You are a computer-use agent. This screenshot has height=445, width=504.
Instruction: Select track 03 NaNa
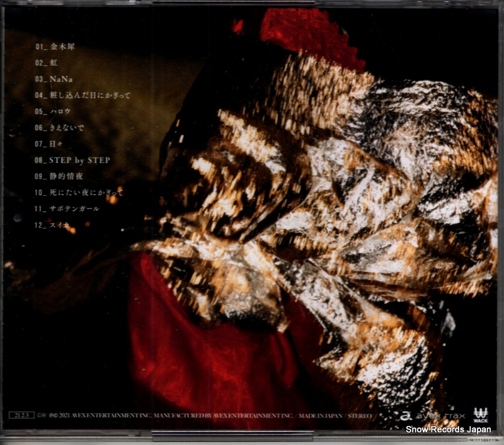(x=54, y=79)
